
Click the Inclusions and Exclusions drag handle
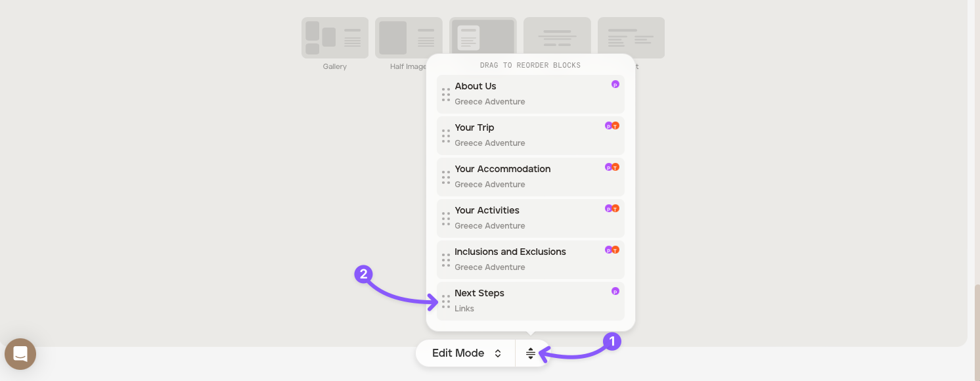coord(446,260)
